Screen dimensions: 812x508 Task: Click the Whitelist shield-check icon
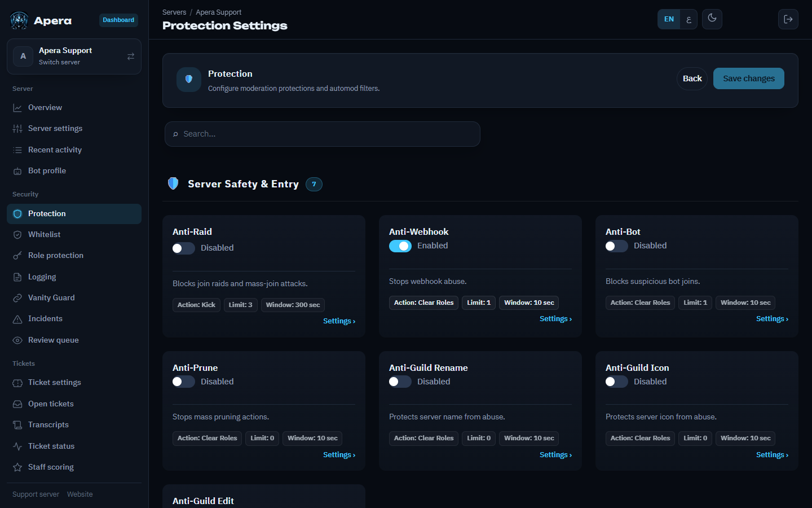pos(17,235)
